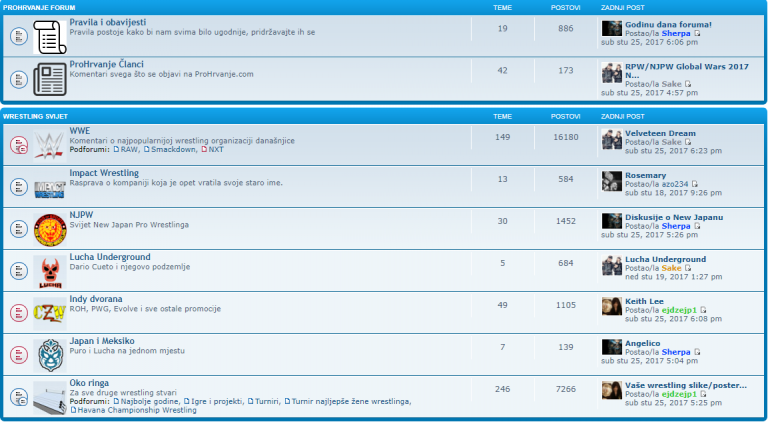
Task: Open last post Vaše wrestling slike/poster...
Action: tap(686, 386)
